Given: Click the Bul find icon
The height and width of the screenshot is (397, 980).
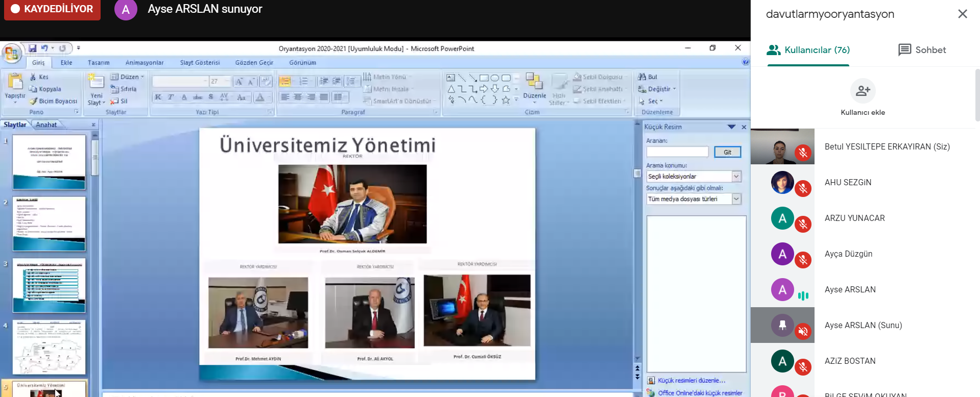Looking at the screenshot, I should 642,77.
